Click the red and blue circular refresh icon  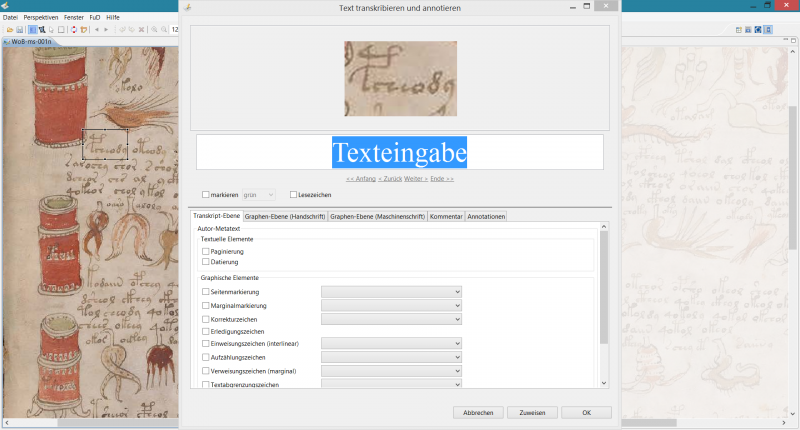point(74,30)
